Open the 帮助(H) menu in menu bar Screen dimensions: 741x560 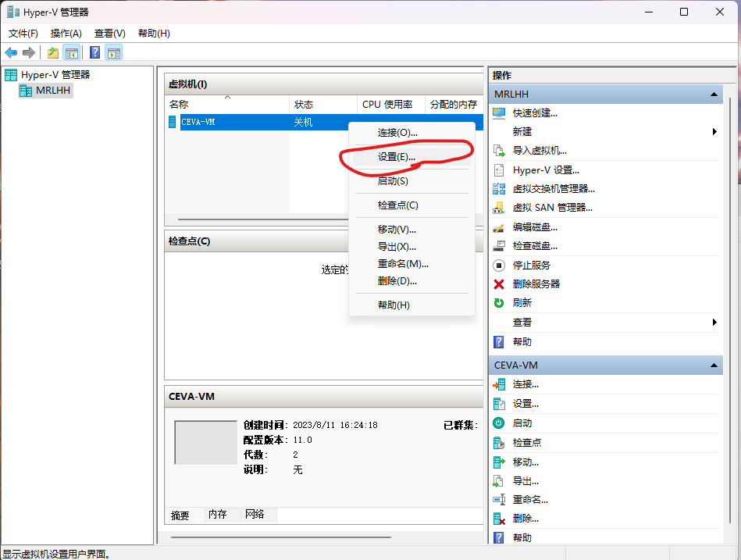[154, 34]
